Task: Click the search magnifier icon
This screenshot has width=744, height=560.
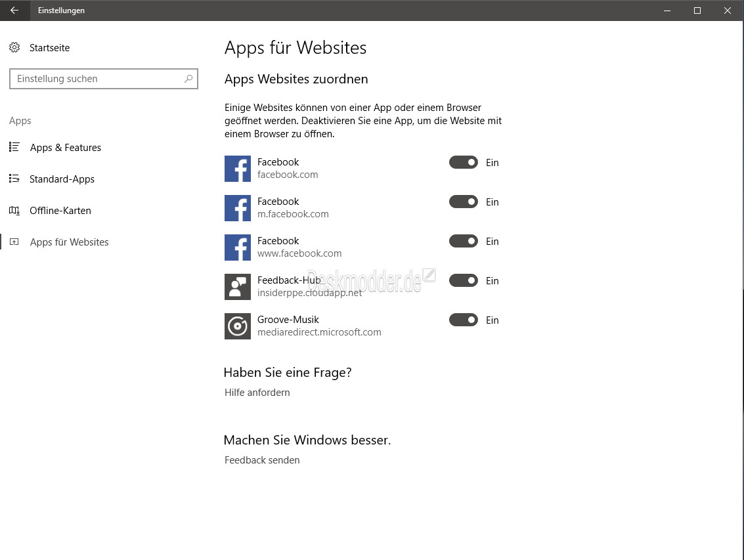Action: pyautogui.click(x=188, y=78)
